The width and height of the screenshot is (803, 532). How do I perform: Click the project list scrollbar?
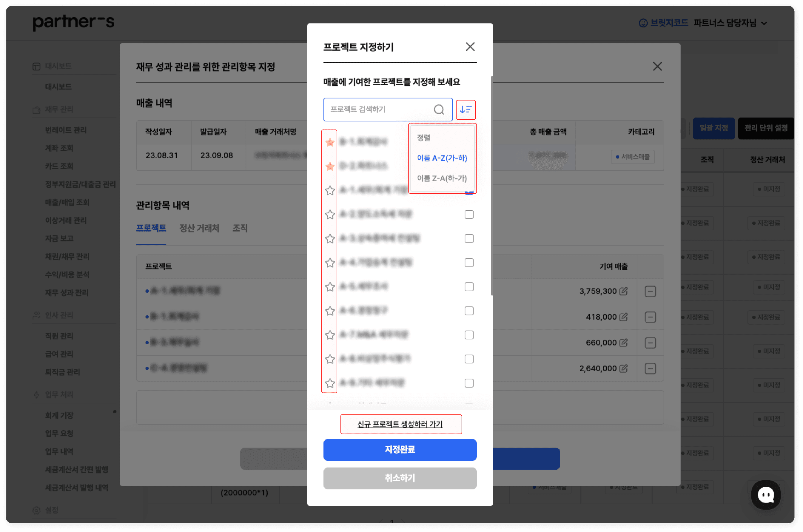coord(491,185)
